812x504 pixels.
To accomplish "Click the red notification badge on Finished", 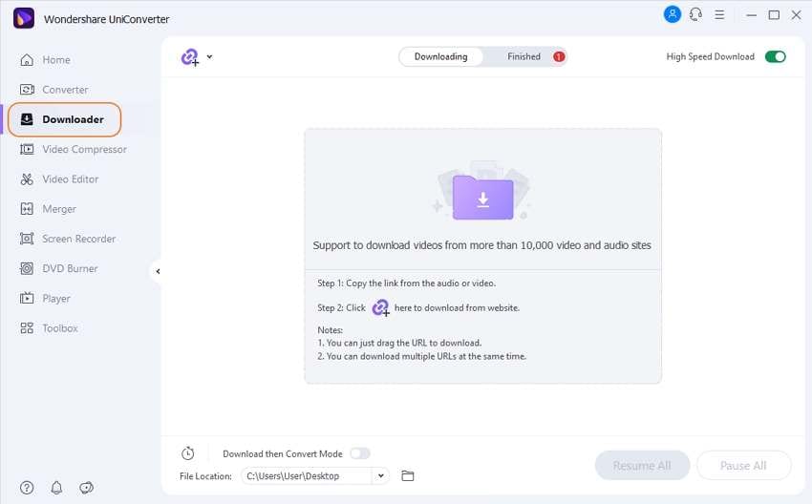I will 559,56.
